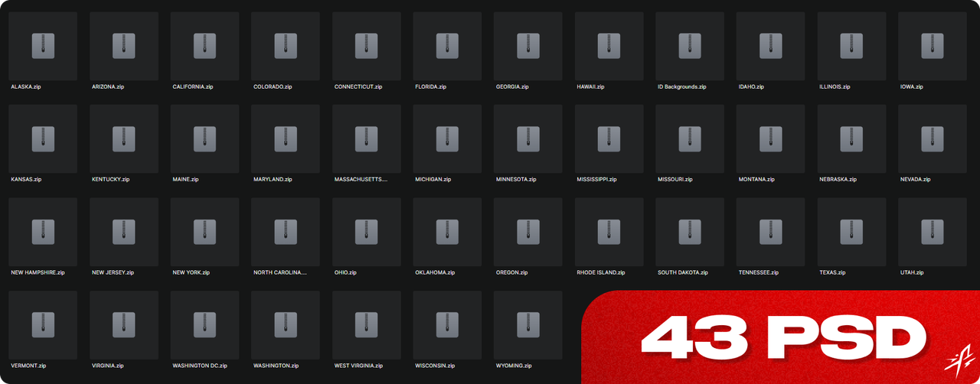980x384 pixels.
Task: Select the MONTANA.zip archive icon
Action: [771, 139]
